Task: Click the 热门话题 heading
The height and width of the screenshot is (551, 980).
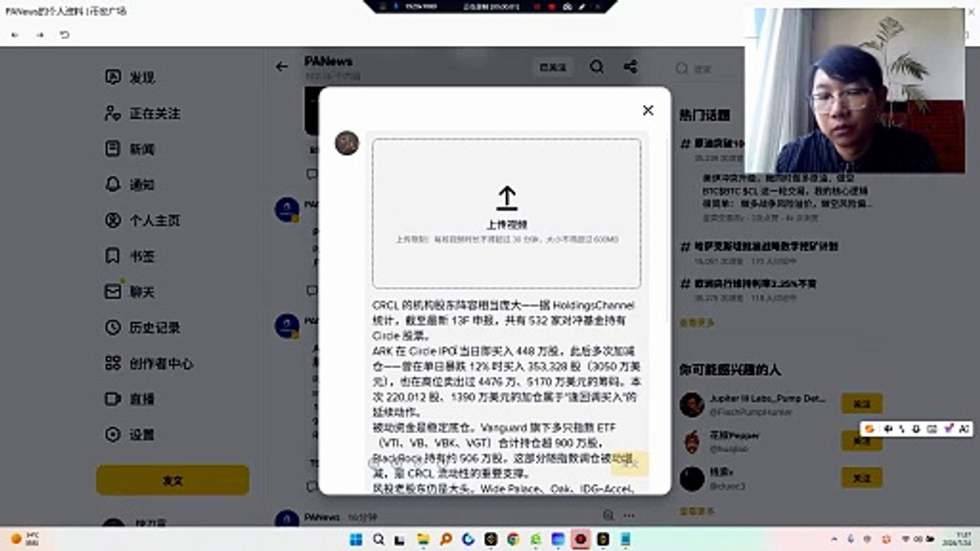Action: (x=704, y=115)
